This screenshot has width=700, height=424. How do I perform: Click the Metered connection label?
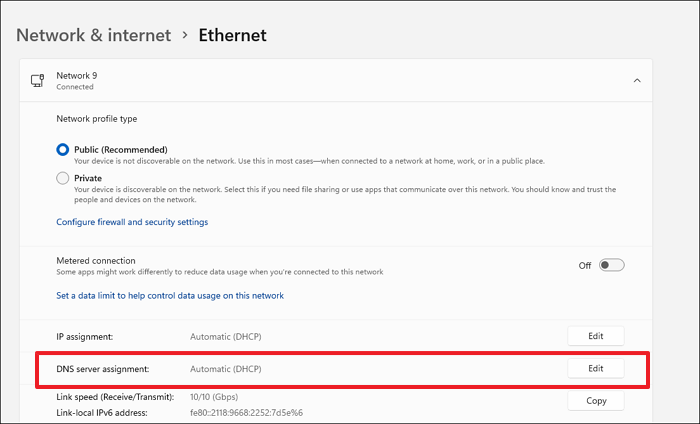(x=96, y=260)
